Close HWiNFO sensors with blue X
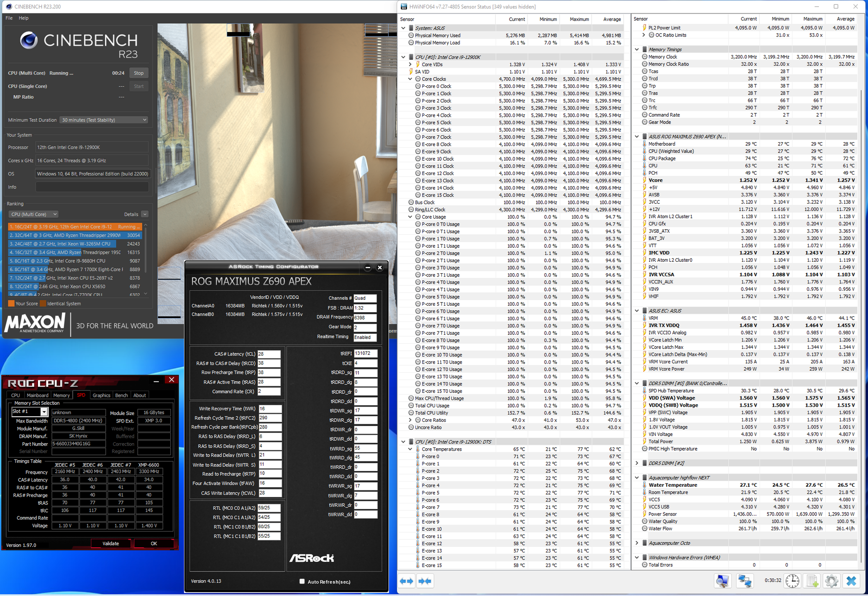This screenshot has height=596, width=868. point(851,581)
